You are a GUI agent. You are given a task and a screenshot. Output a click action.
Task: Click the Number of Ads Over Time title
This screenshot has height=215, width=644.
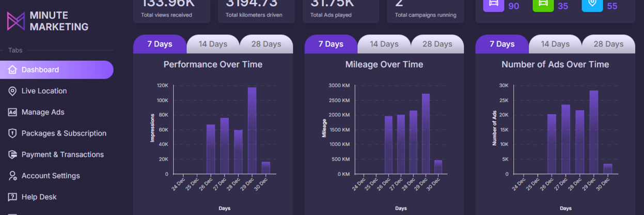click(x=555, y=65)
